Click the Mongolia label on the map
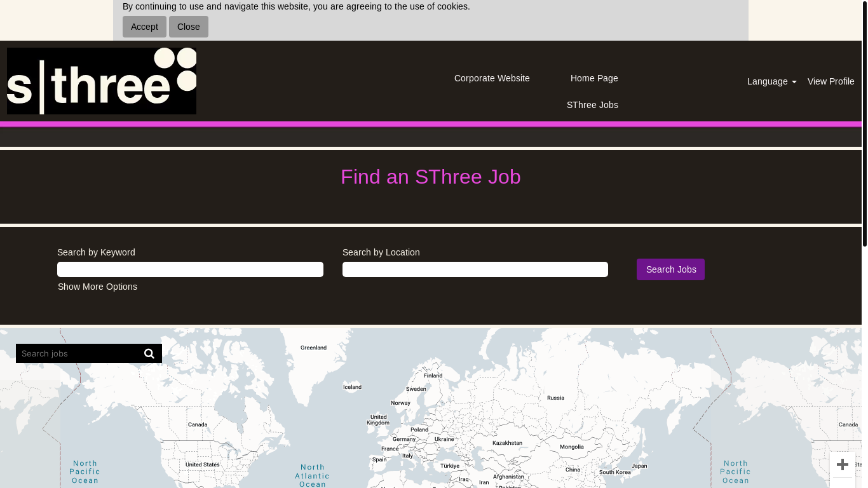This screenshot has height=488, width=868. (571, 447)
